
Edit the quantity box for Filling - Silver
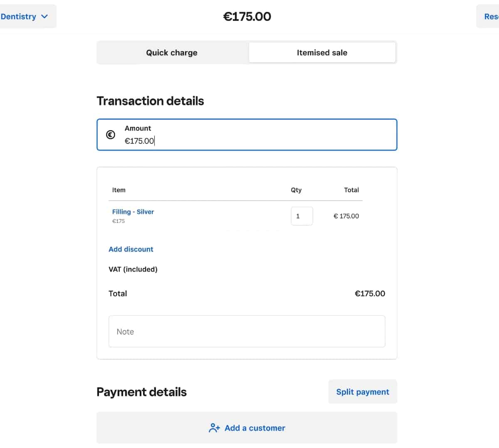point(302,216)
